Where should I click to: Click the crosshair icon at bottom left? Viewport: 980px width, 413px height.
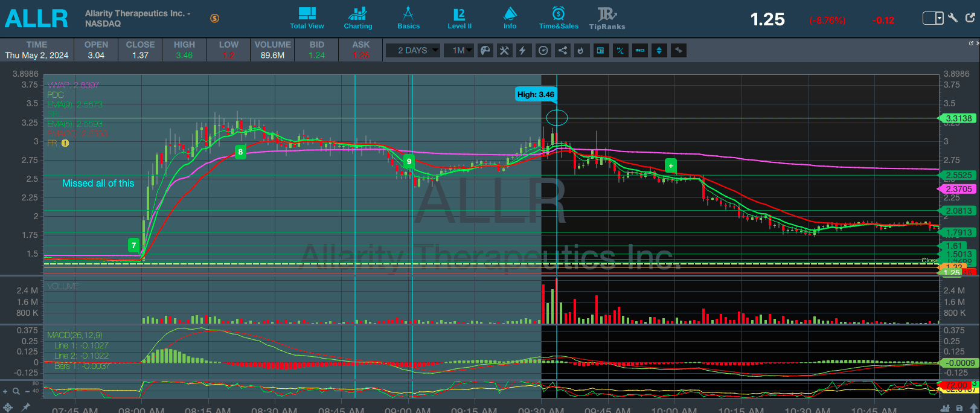point(8,408)
